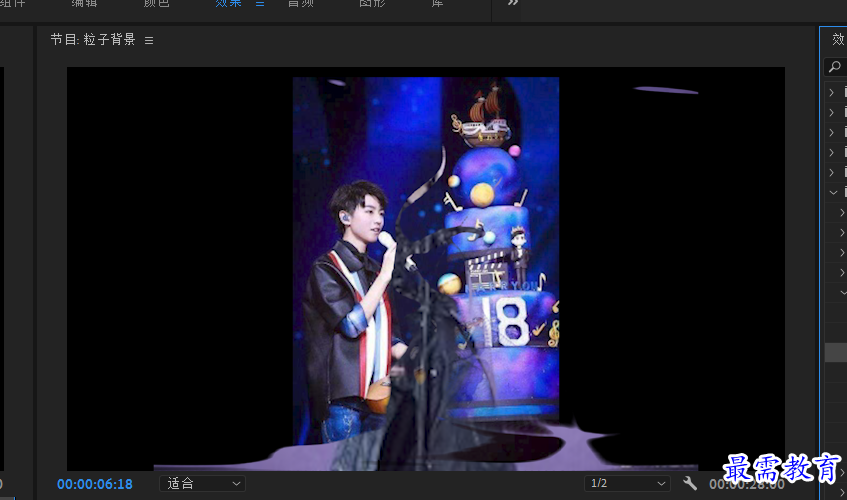Open the 节目: 粒子背景 panel menu icon
Viewport: 847px width, 500px height.
(x=149, y=40)
